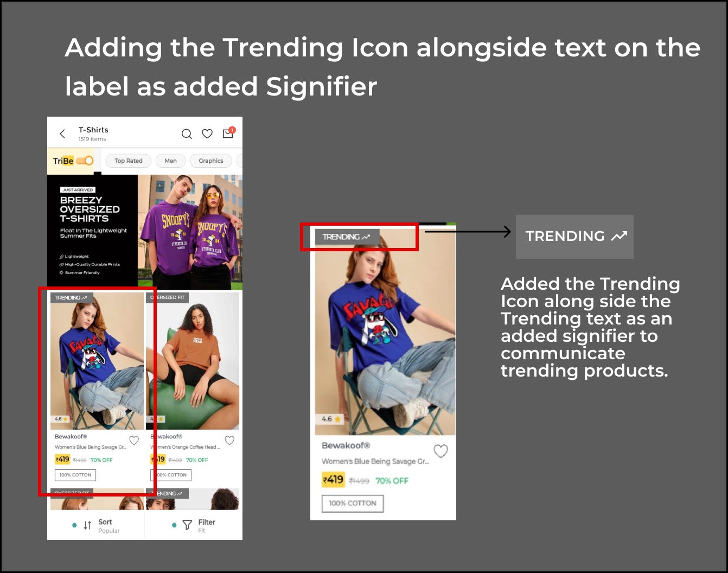This screenshot has width=728, height=573.
Task: Click the 100% COTTON tag on blue tee
Action: pos(75,475)
